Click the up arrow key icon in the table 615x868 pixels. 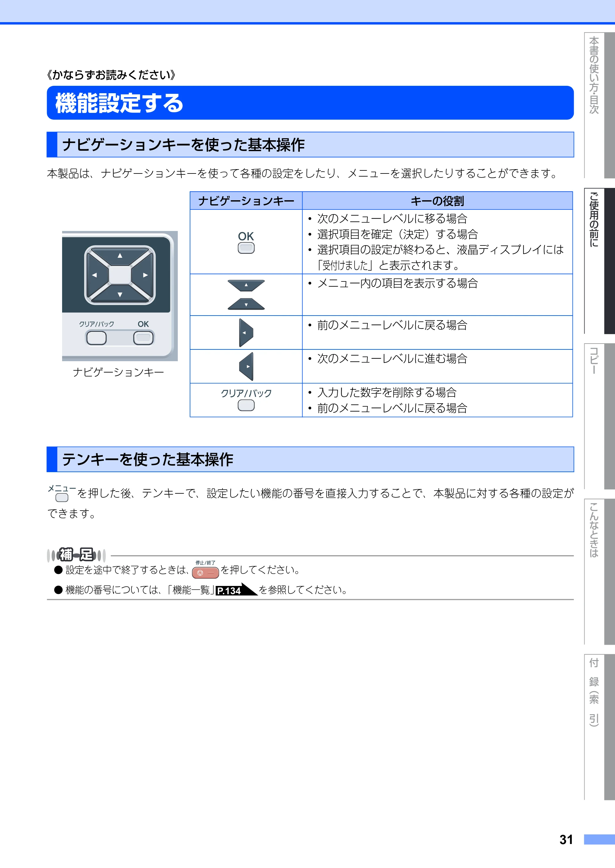246,285
